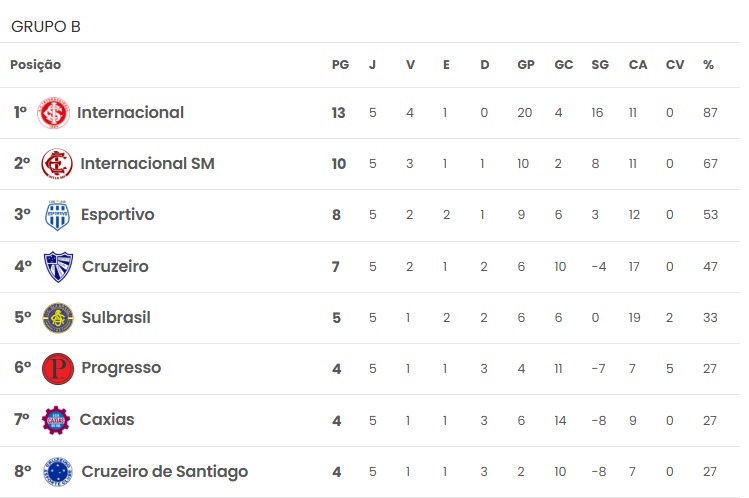Click the Esportivo club badge
This screenshot has height=498, width=749.
pyautogui.click(x=57, y=215)
